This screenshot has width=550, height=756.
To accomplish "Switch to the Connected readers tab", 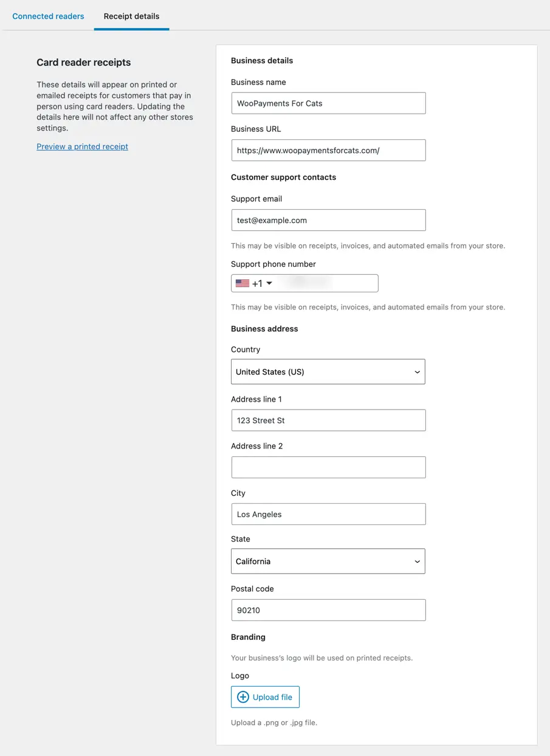I will (48, 16).
